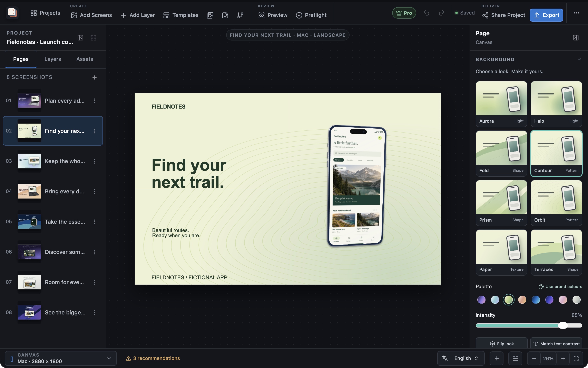Click the undo arrow icon
Screen dimensions: 588x368
427,13
